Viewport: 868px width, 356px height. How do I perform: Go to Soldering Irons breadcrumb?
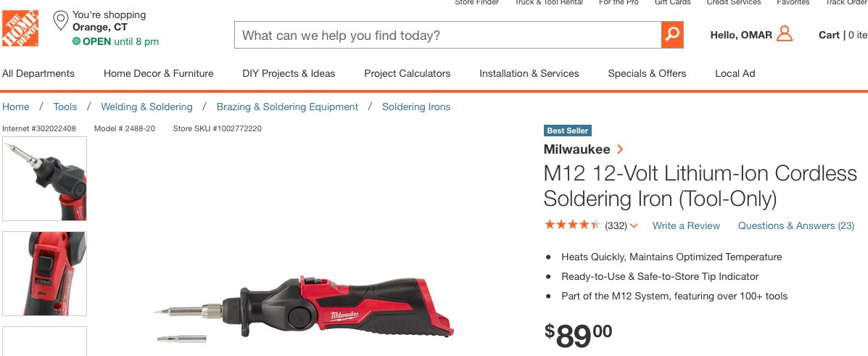(x=416, y=107)
